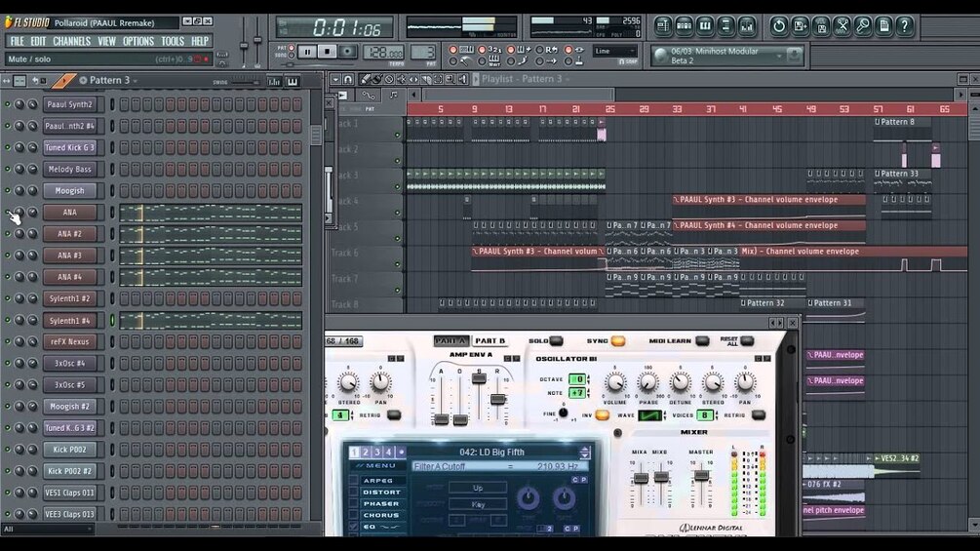Open the Line snap dropdown
Image resolution: width=980 pixels, height=551 pixels.
(615, 52)
